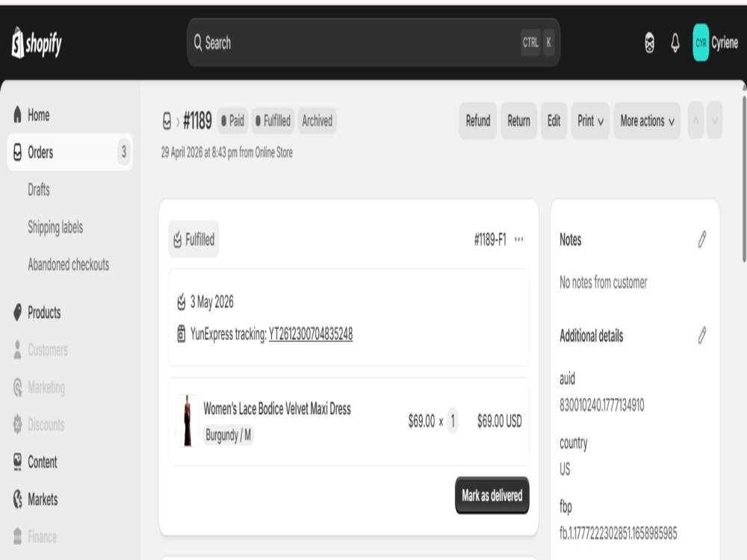
Task: Open the More actions dropdown
Action: [x=647, y=121]
